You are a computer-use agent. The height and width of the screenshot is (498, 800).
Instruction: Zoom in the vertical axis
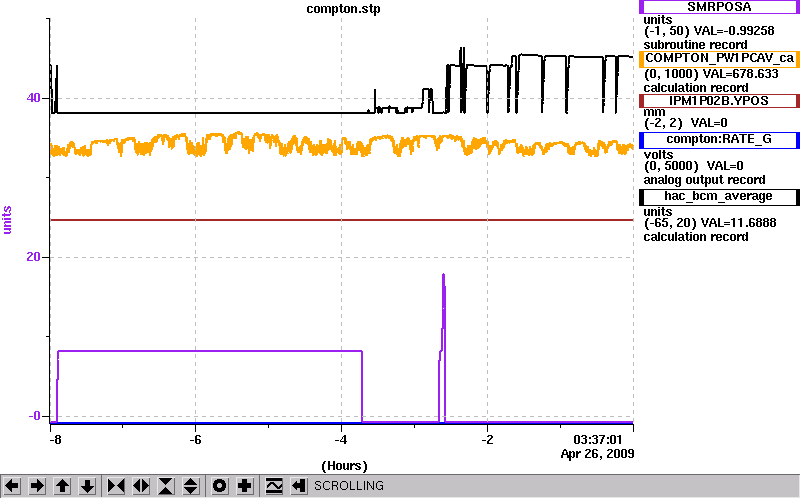tap(166, 486)
